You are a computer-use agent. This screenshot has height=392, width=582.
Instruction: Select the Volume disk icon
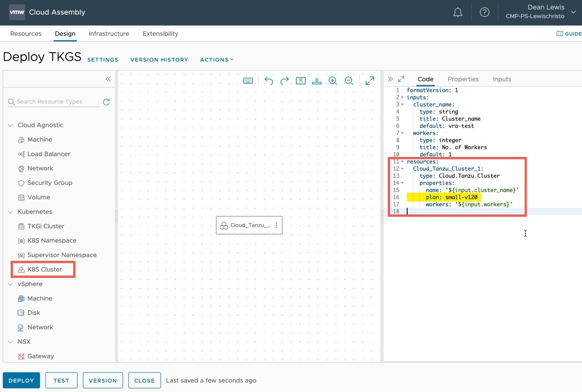click(x=21, y=198)
